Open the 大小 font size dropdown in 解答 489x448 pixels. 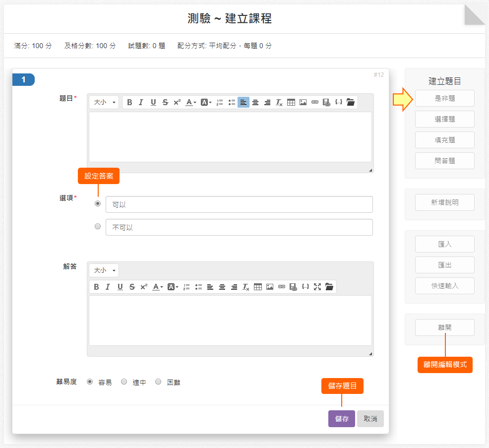104,270
